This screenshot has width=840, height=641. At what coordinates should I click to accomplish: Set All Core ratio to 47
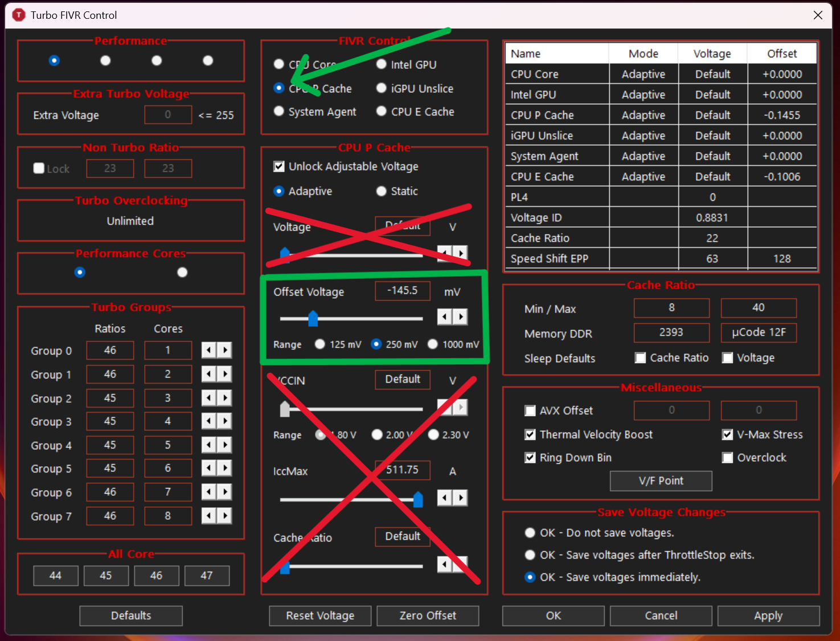tap(207, 576)
